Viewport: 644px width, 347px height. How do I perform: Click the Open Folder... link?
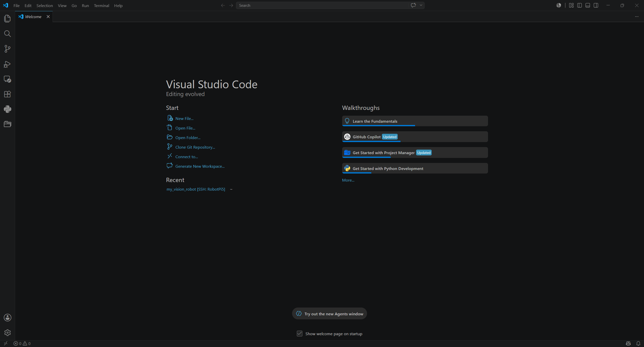point(188,138)
